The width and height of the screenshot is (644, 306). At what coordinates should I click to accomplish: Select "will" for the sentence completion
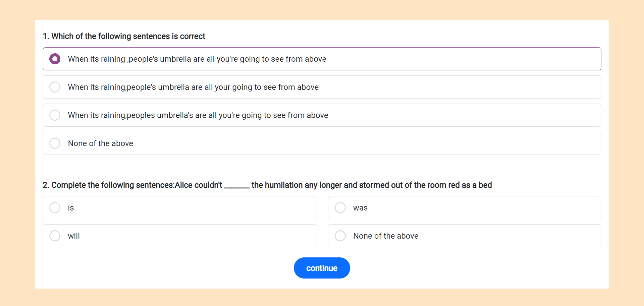pyautogui.click(x=55, y=236)
